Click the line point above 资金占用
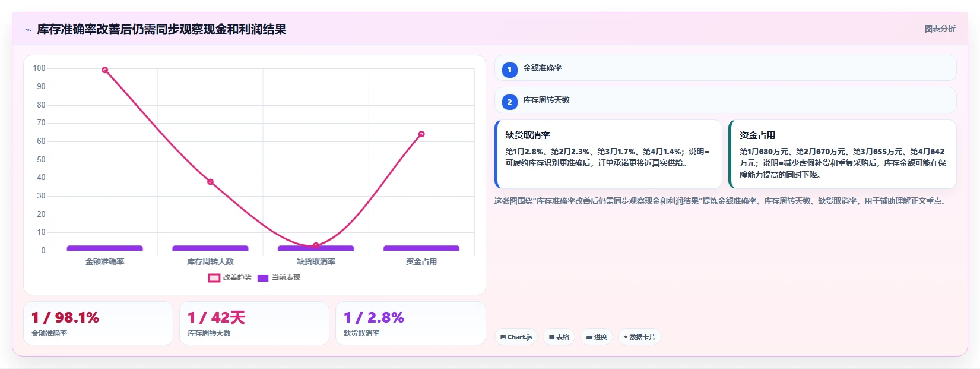Viewport: 980px width, 369px height. [x=421, y=134]
